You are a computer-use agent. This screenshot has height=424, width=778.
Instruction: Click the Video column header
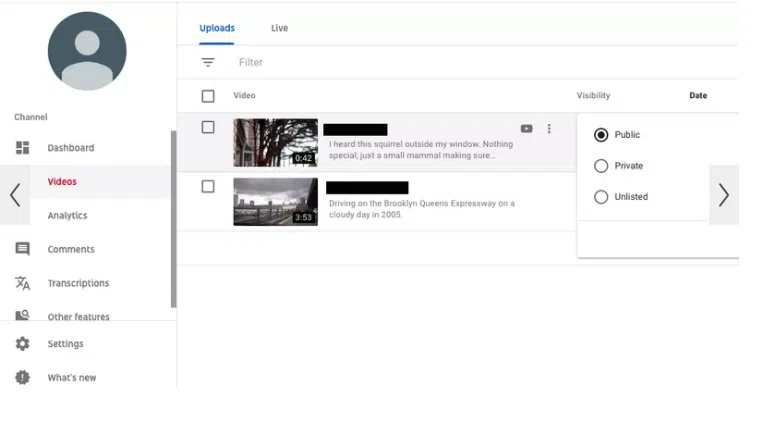point(244,96)
